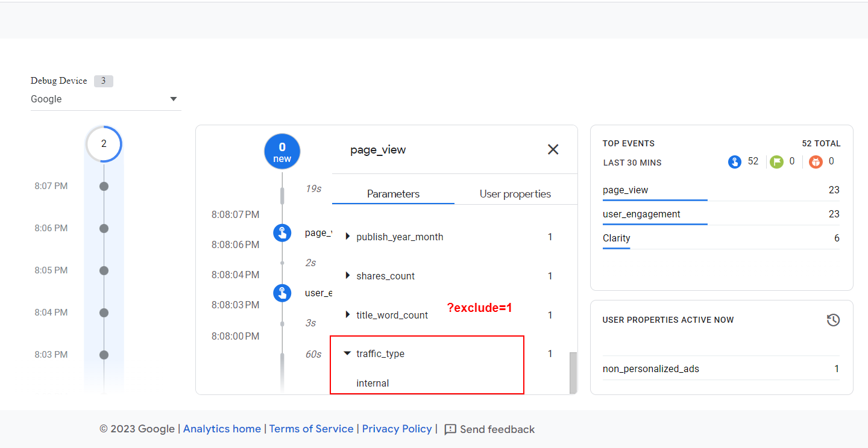Expand the title_word_count parameter

pos(347,314)
